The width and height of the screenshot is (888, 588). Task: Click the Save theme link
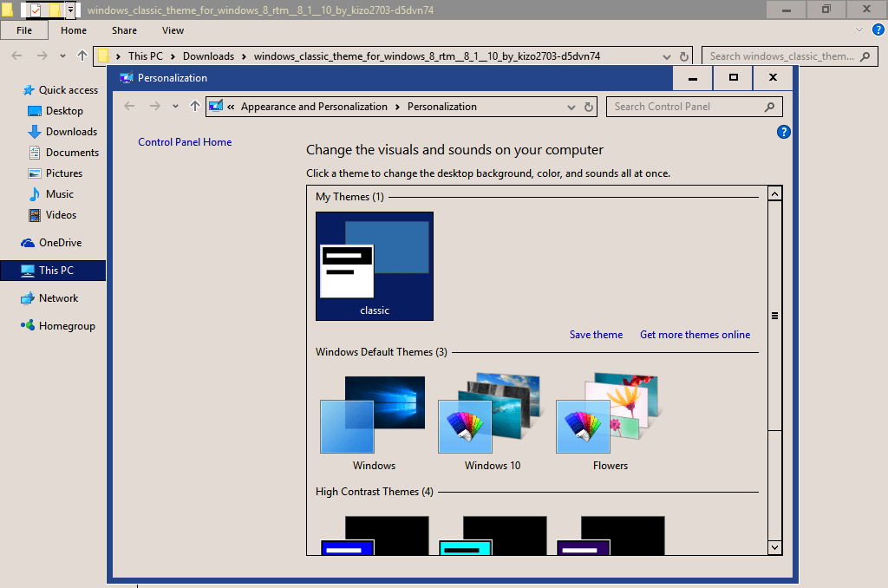click(596, 335)
